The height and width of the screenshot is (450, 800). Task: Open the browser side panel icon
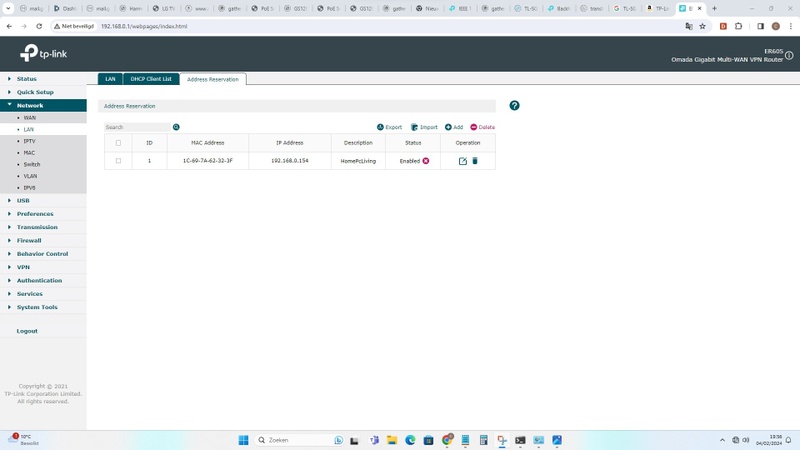point(760,26)
